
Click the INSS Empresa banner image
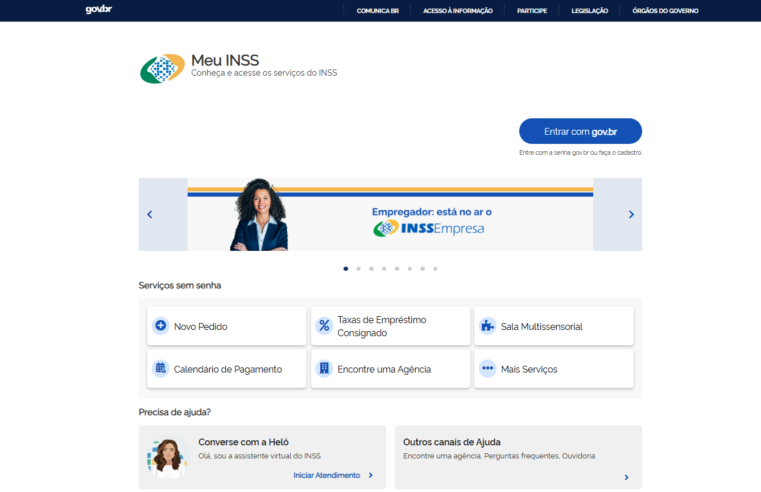click(x=390, y=214)
